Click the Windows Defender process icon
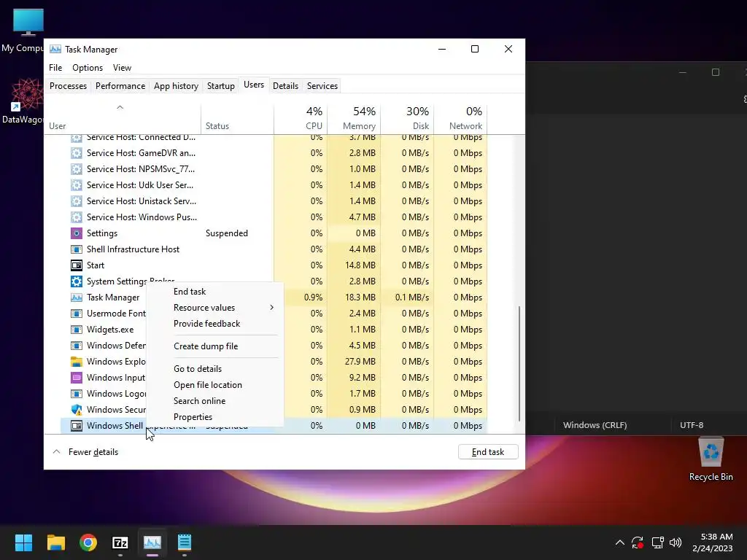747x560 pixels. coord(76,345)
